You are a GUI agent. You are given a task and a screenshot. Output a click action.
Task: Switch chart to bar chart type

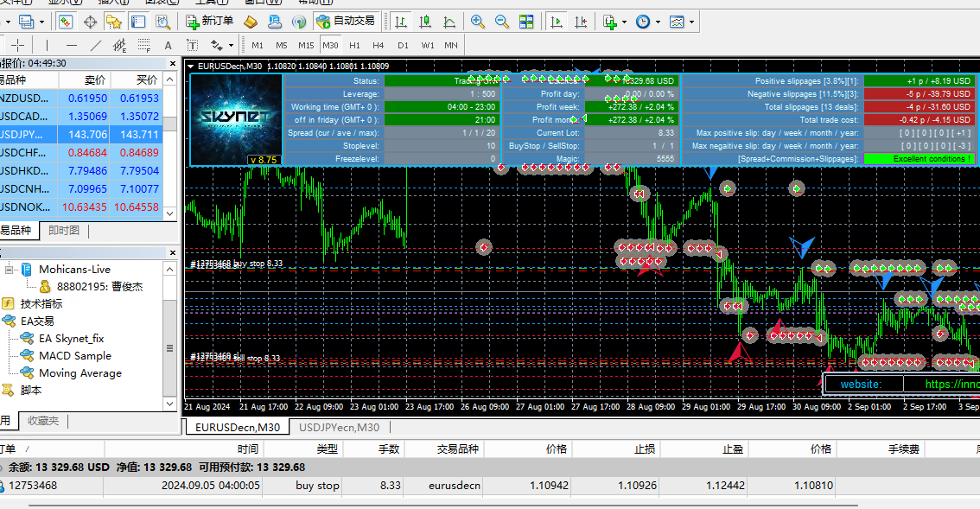click(401, 22)
